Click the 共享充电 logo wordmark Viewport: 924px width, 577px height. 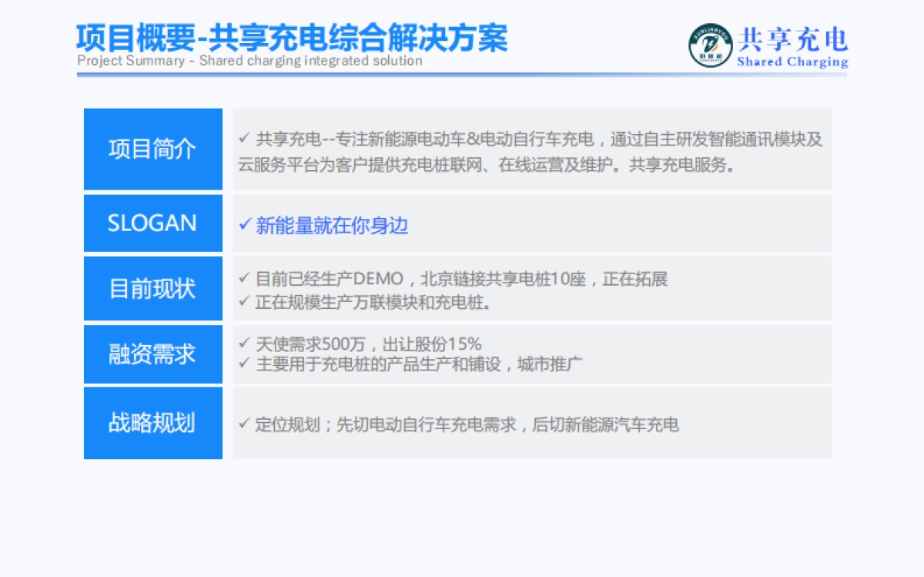click(x=793, y=37)
